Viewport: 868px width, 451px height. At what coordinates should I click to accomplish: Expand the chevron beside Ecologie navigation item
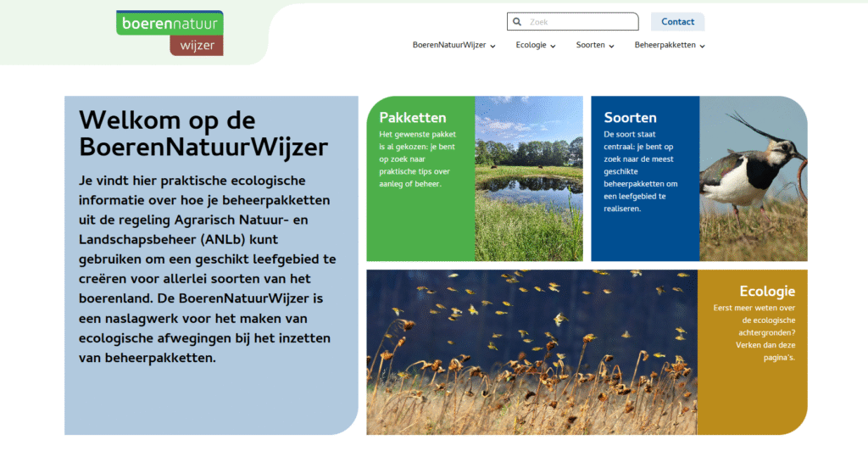553,46
